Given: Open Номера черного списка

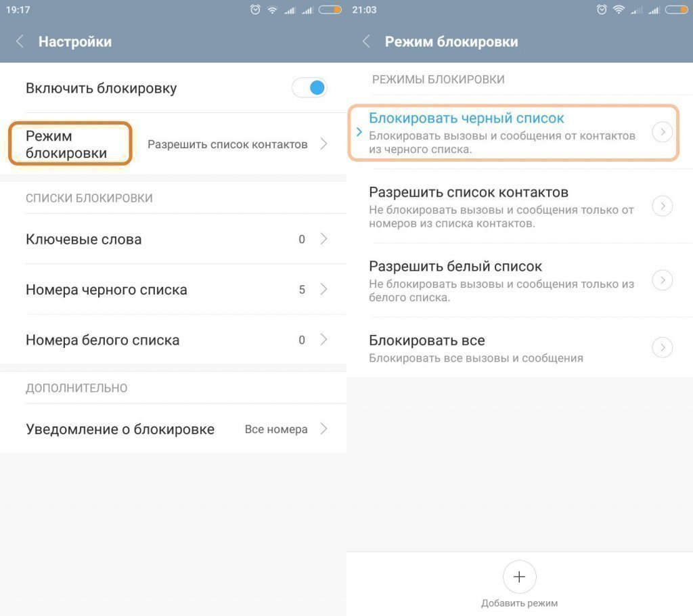Looking at the screenshot, I should [173, 290].
